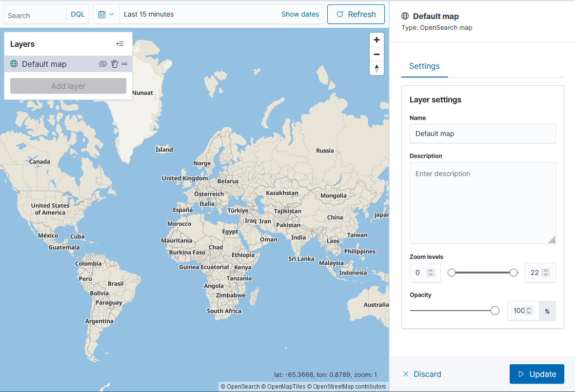
Task: Click the globe icon beside Default map layer
Action: (x=14, y=64)
